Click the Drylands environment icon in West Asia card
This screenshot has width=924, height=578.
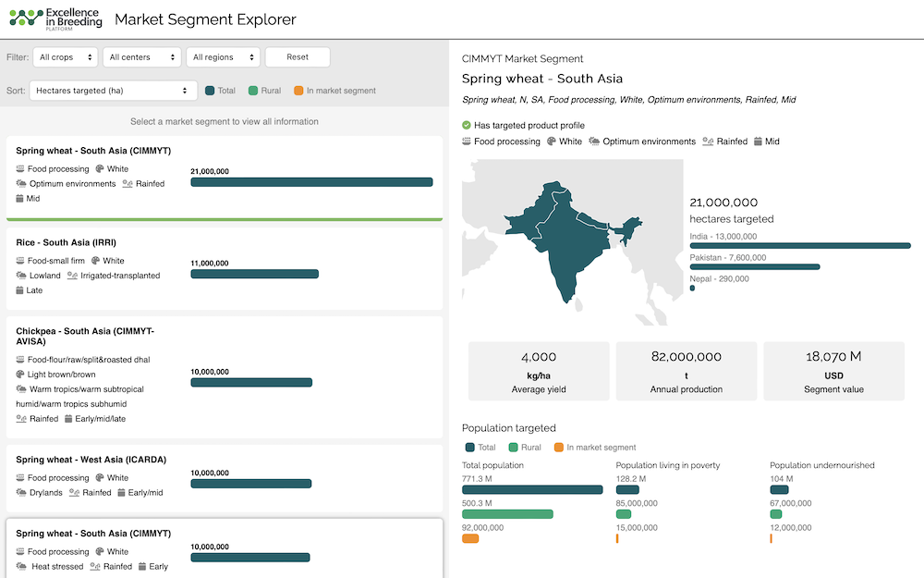point(21,493)
